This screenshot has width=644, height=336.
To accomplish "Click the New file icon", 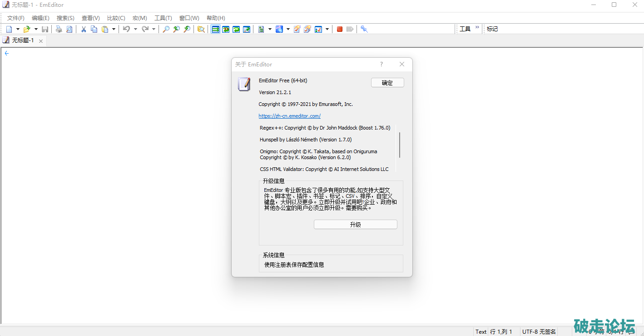I will point(9,29).
